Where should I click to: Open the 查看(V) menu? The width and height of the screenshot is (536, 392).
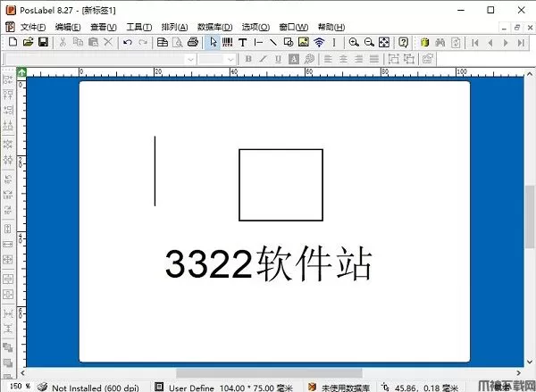tap(104, 27)
